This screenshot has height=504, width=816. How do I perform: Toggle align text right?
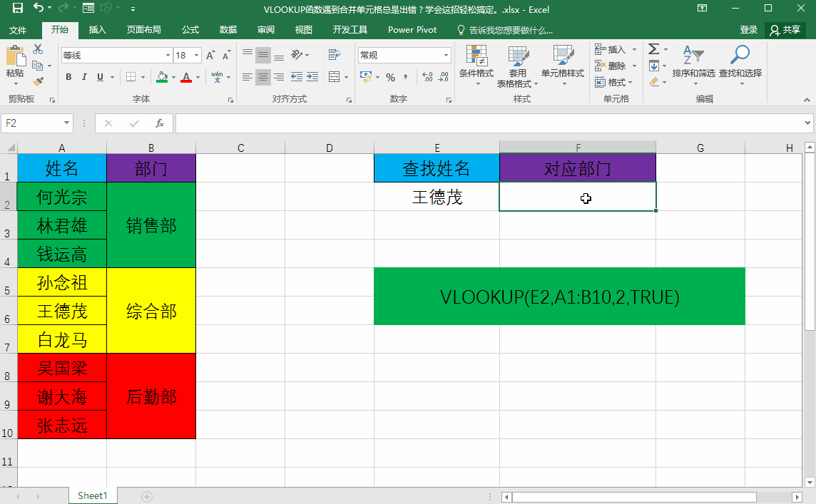[x=279, y=77]
